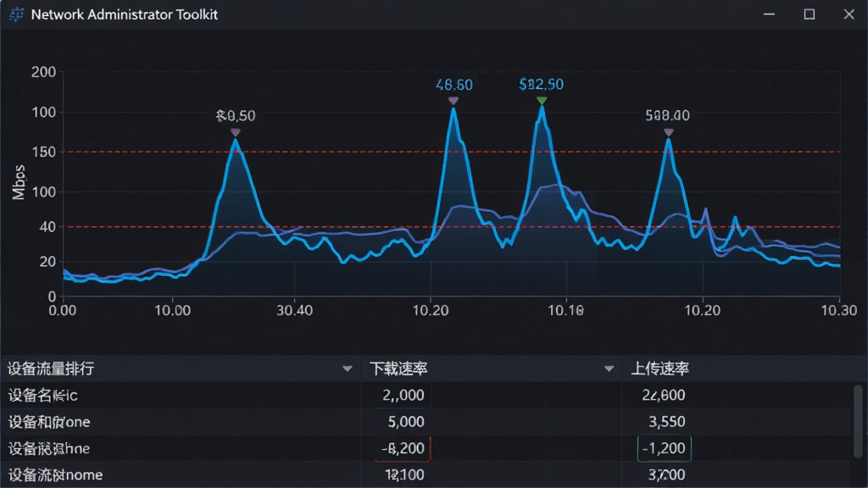This screenshot has width=868, height=488.
Task: Click the table's vertical scrollbar
Action: point(858,422)
